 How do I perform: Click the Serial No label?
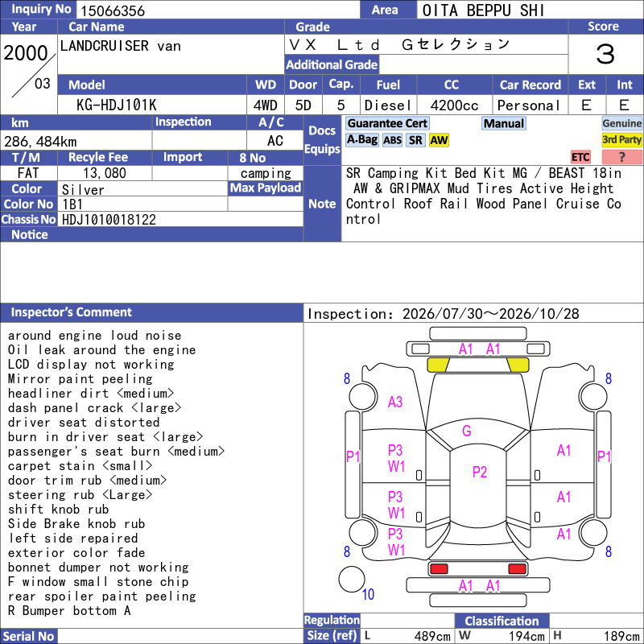point(28,636)
